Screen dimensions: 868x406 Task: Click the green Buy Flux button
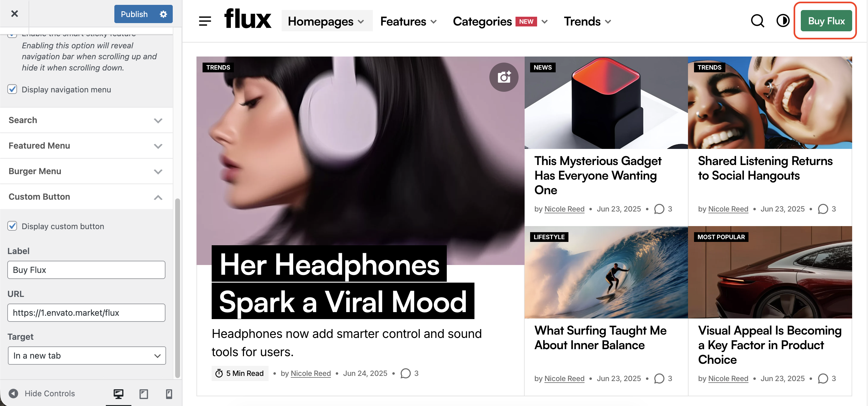tap(826, 21)
